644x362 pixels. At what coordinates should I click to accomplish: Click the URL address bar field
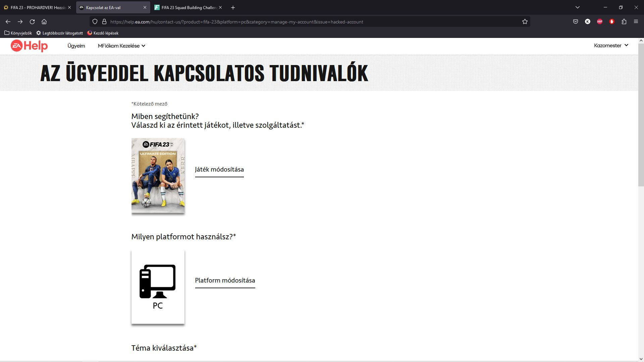coord(302,22)
